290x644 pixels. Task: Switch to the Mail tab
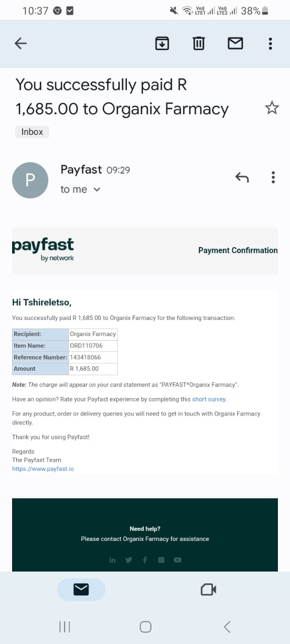pyautogui.click(x=81, y=589)
